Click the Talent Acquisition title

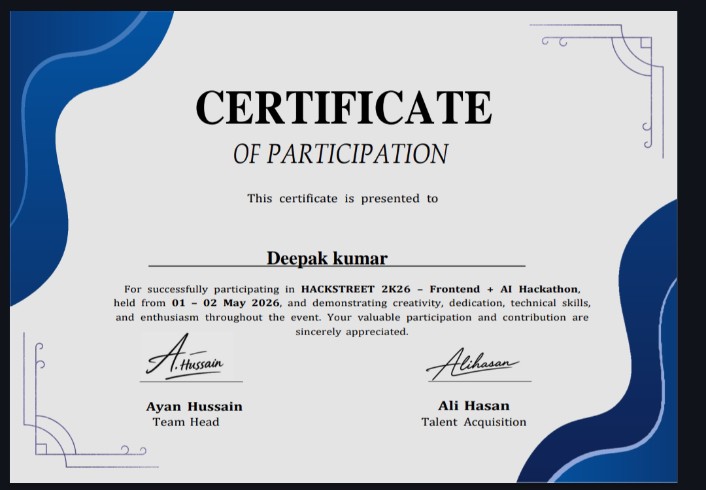pos(474,422)
